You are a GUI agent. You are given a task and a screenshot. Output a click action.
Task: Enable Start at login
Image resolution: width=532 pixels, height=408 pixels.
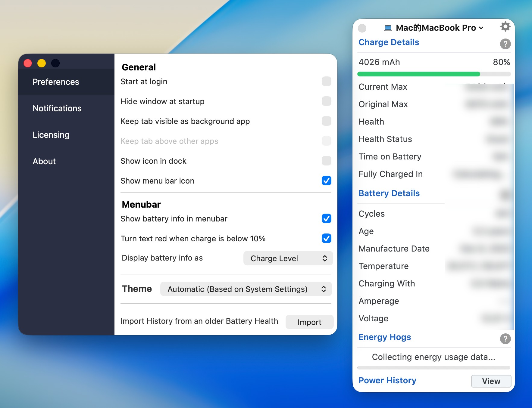pos(326,81)
